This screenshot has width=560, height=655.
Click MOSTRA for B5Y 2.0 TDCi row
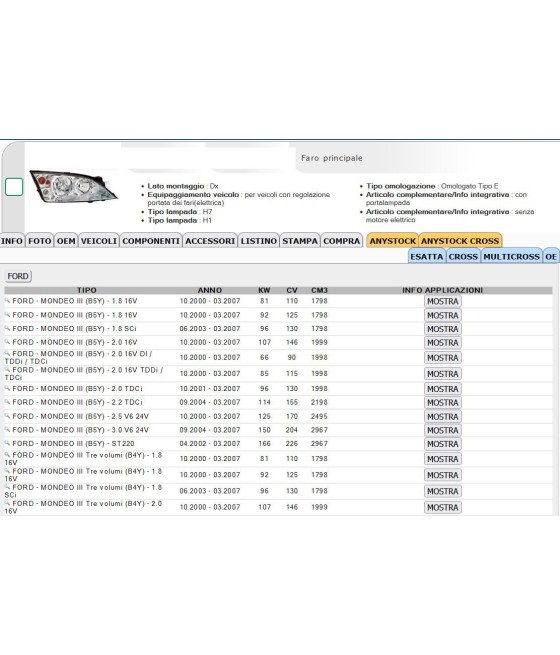443,389
